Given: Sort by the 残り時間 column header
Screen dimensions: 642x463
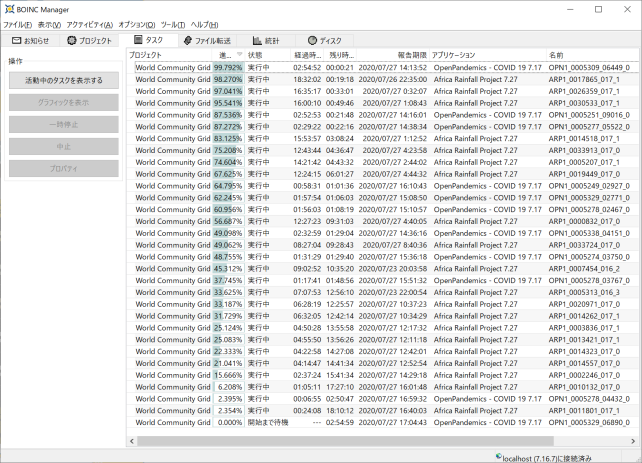Looking at the screenshot, I should click(x=340, y=55).
